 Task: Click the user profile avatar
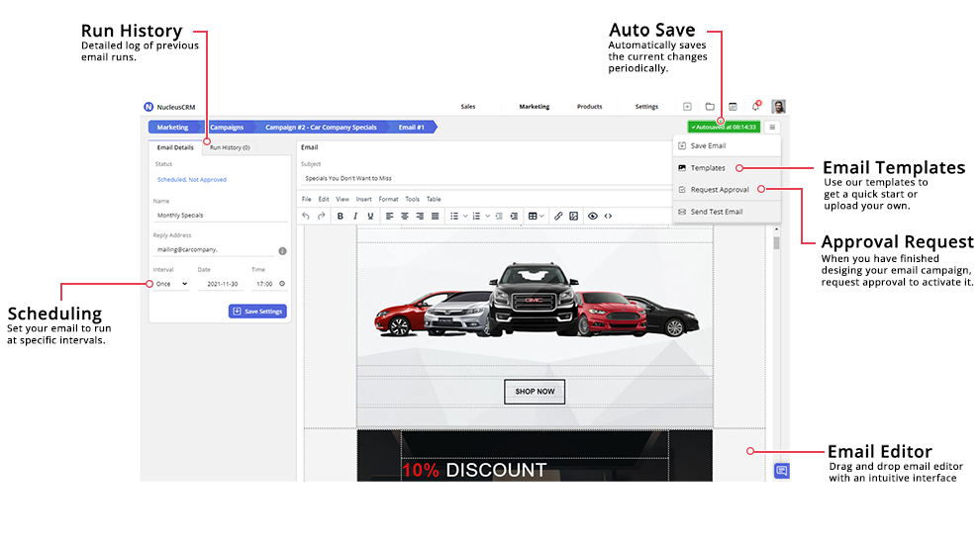point(778,106)
